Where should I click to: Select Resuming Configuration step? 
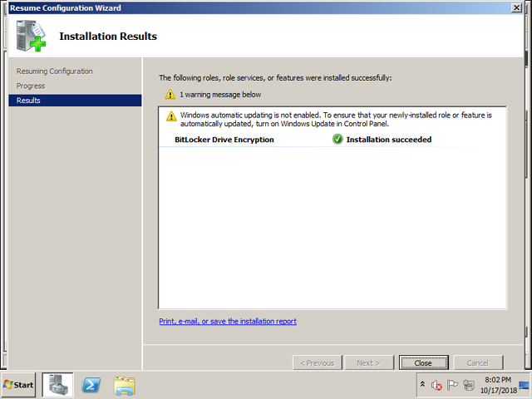coord(55,71)
